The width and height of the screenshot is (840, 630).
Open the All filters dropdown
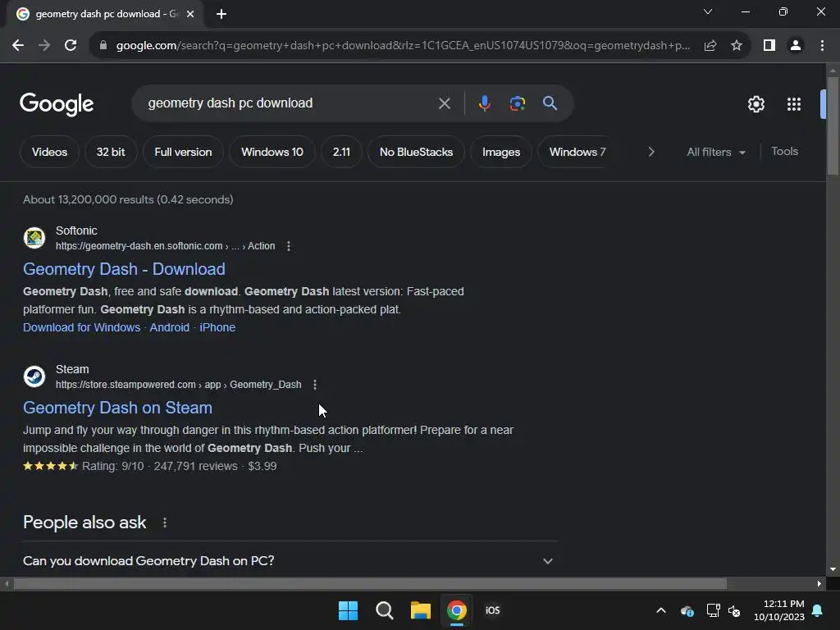(x=716, y=152)
